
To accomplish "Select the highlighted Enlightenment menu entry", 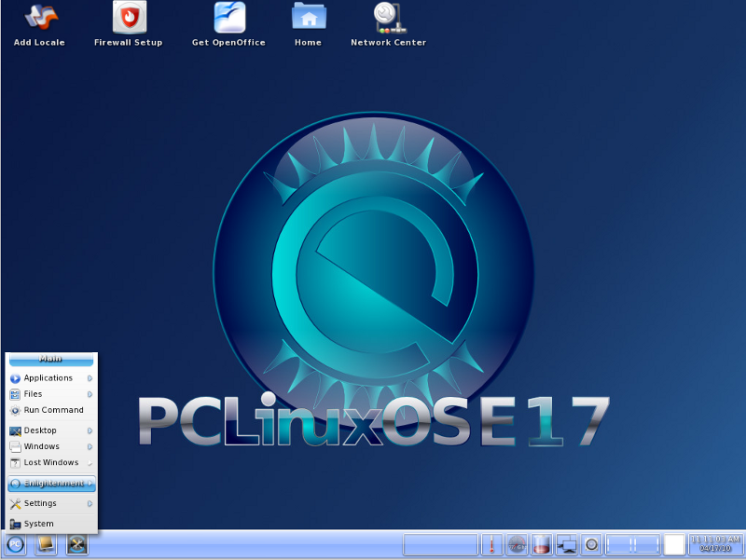I will pos(51,484).
